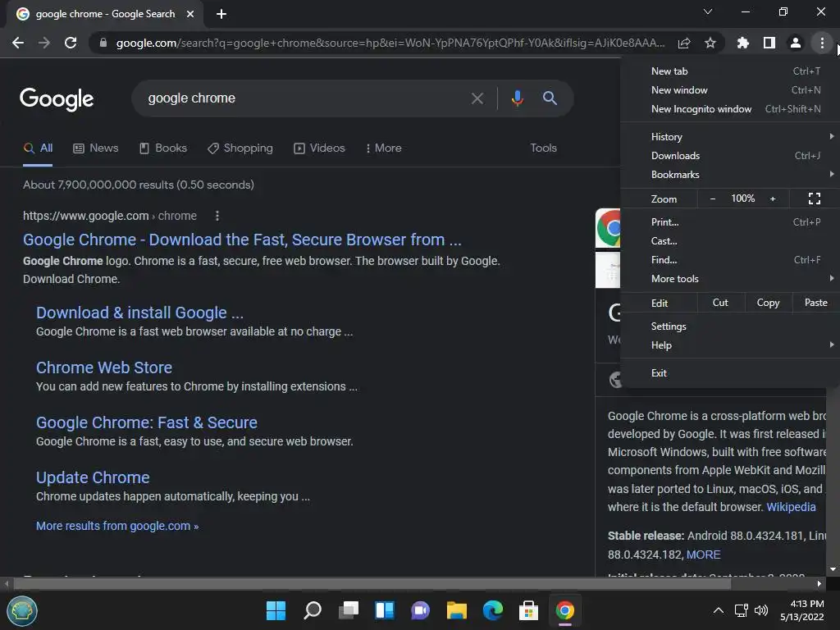The width and height of the screenshot is (840, 630).
Task: Switch to the Books results tab
Action: [x=163, y=148]
